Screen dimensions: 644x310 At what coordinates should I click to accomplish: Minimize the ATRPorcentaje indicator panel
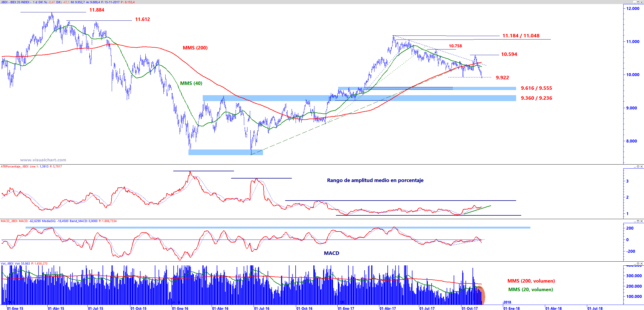[x=635, y=167]
